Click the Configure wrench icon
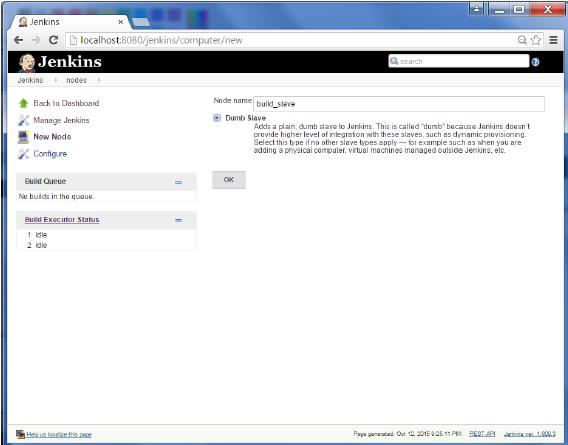The image size is (568, 445). (x=24, y=154)
